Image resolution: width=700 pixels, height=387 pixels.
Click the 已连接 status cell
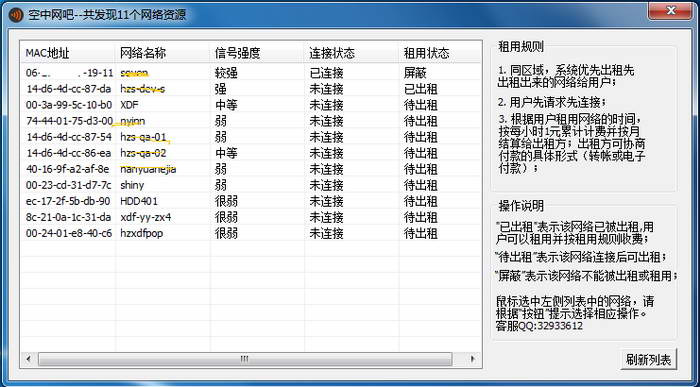pos(326,73)
